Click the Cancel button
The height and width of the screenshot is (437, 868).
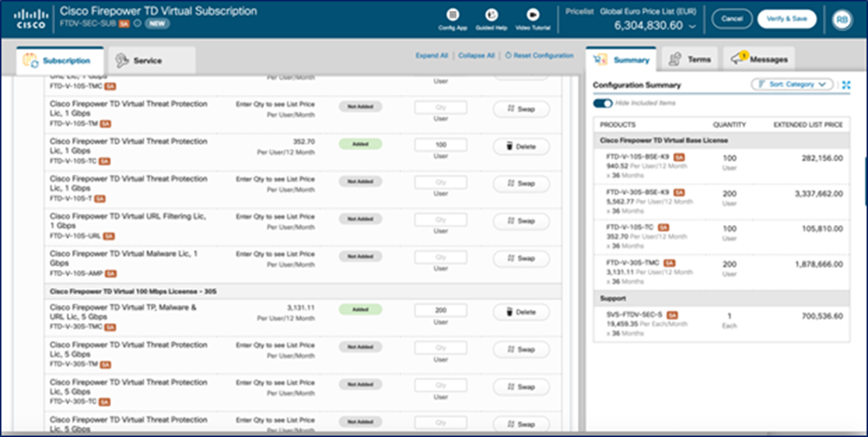pyautogui.click(x=732, y=19)
